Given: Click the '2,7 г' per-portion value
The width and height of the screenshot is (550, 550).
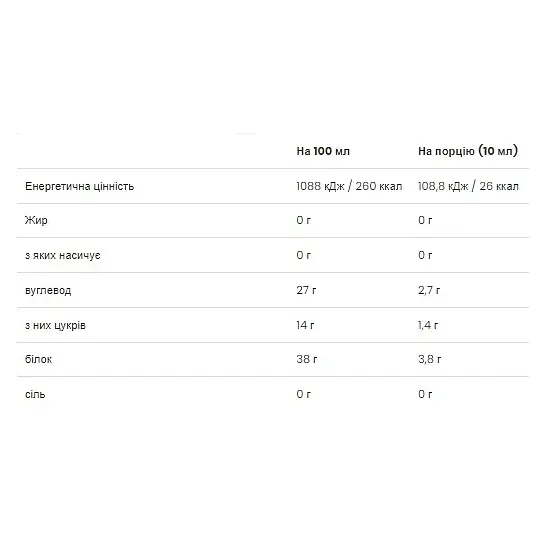Looking at the screenshot, I should pyautogui.click(x=429, y=290).
